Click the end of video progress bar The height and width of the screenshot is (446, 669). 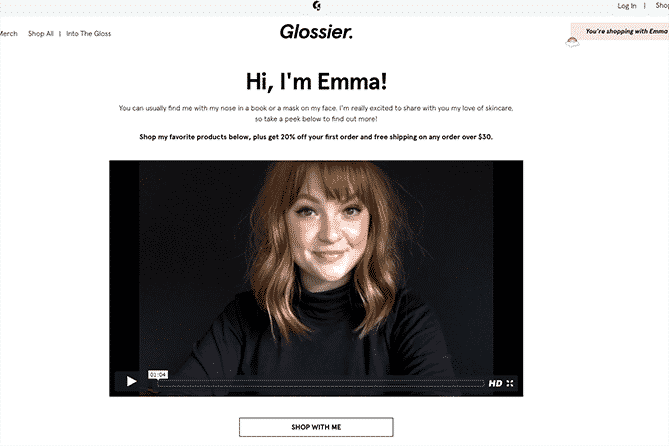click(x=482, y=383)
